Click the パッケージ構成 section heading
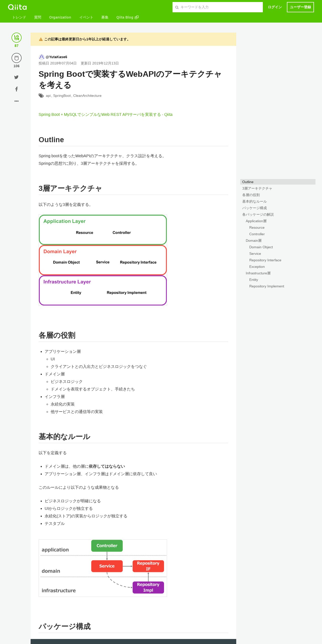 tap(64, 626)
